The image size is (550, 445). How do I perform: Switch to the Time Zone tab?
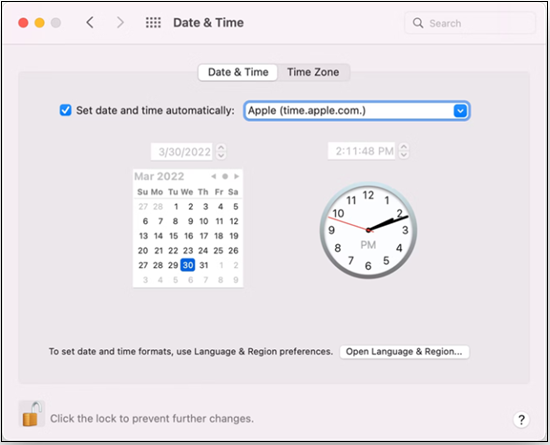pyautogui.click(x=313, y=72)
